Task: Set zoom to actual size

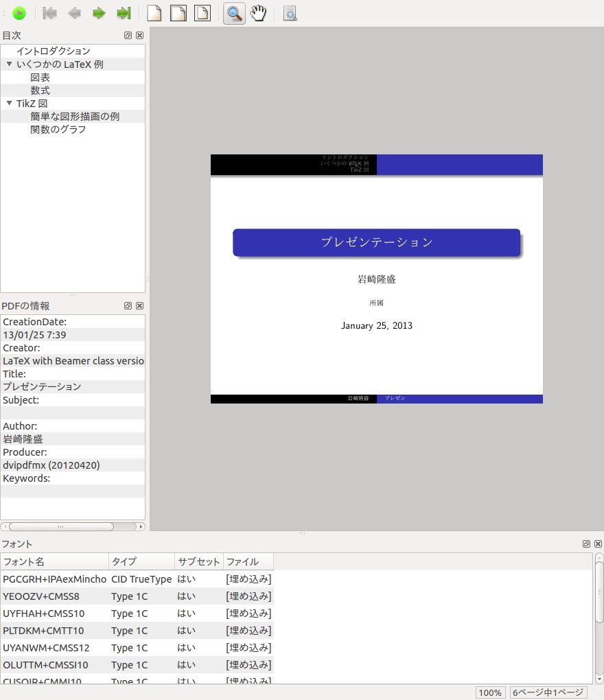Action: coord(154,14)
